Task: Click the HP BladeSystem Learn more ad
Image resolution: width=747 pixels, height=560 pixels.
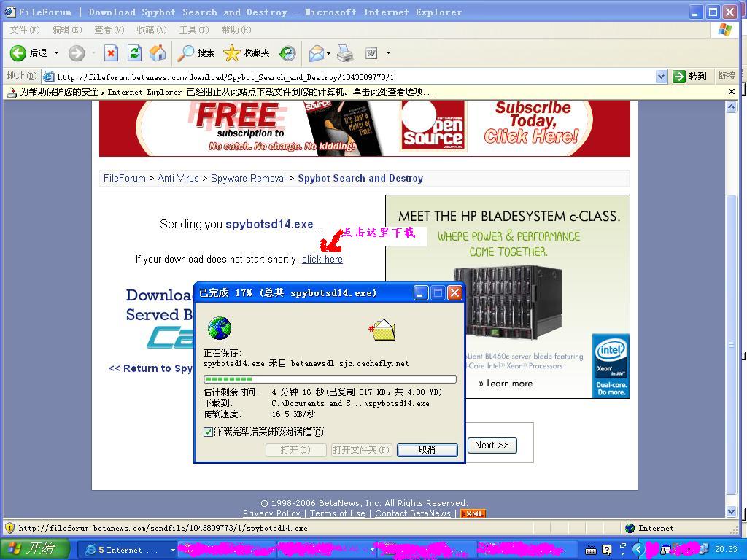Action: (506, 384)
